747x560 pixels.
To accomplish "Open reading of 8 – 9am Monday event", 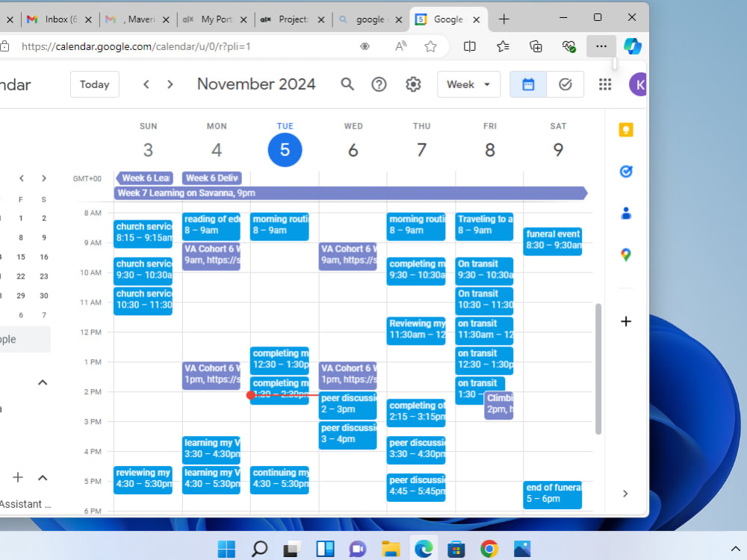I will click(x=211, y=226).
